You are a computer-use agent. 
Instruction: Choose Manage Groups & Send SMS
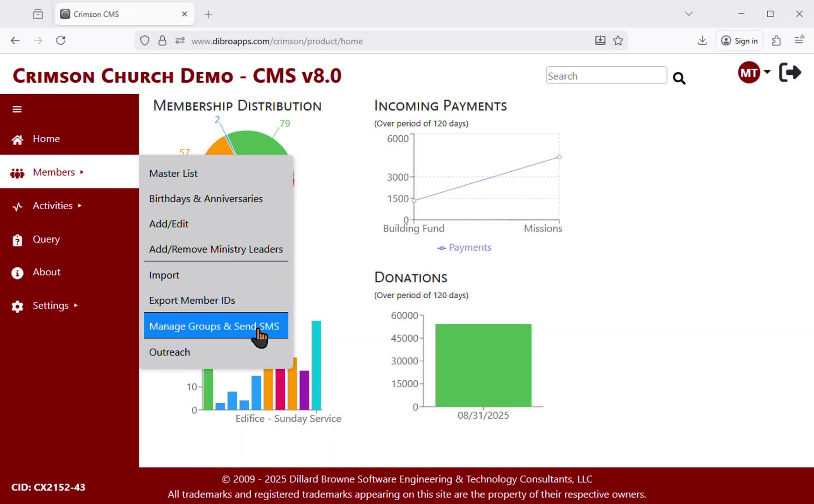coord(214,326)
